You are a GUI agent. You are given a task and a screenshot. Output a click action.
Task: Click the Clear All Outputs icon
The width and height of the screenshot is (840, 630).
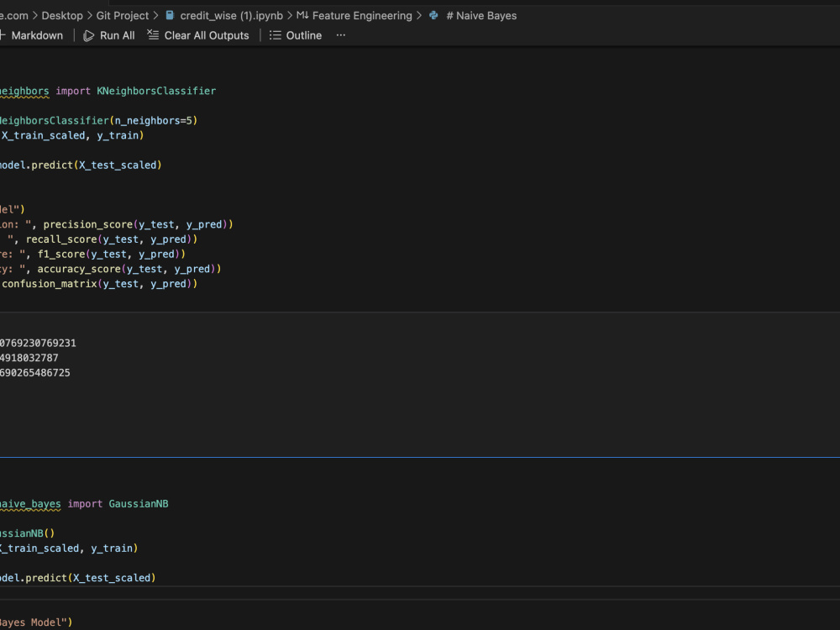tap(153, 34)
